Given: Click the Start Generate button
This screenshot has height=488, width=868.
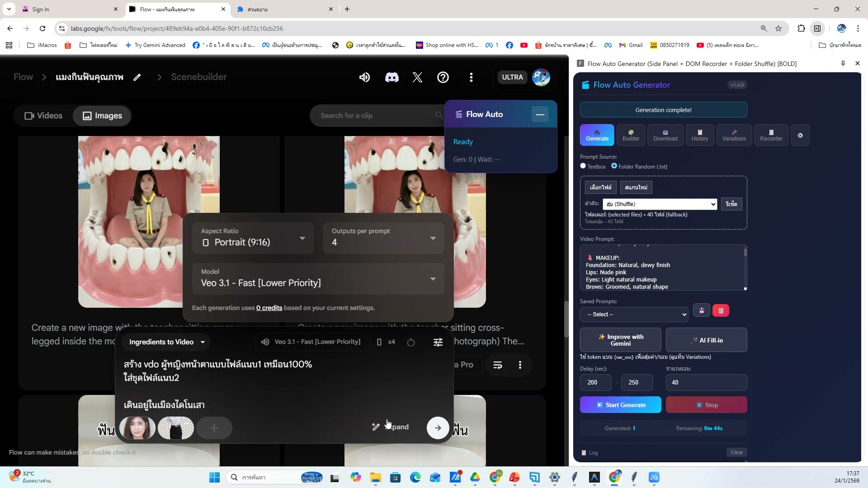Looking at the screenshot, I should point(620,404).
